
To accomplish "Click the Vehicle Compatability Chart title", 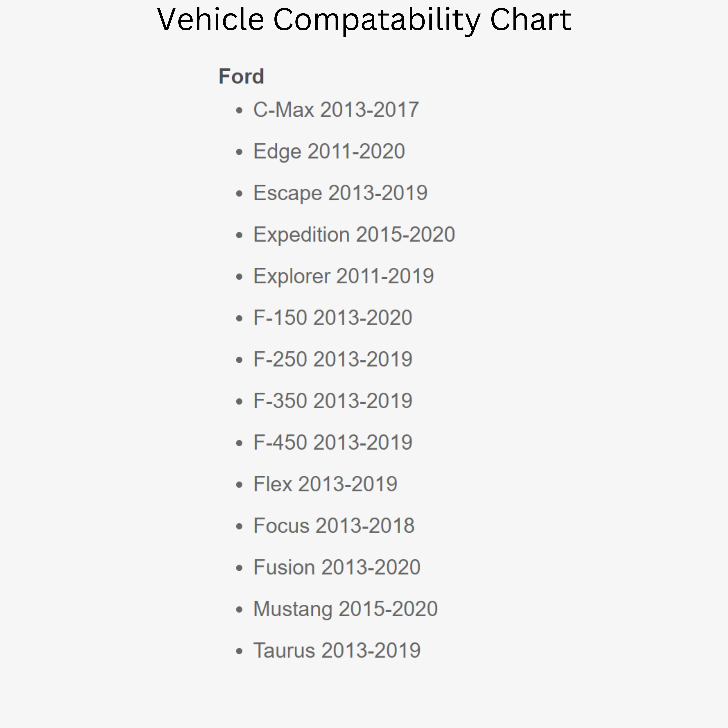I will coord(364,20).
